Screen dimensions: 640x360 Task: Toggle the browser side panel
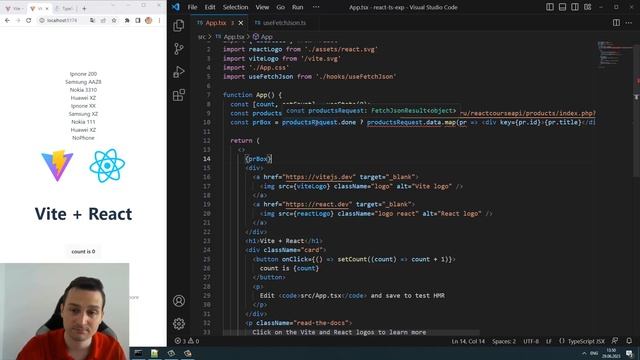pos(138,20)
